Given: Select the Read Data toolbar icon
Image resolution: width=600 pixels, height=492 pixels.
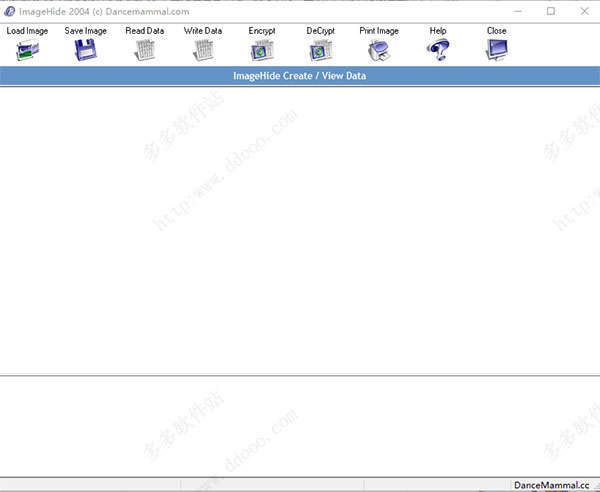Looking at the screenshot, I should pyautogui.click(x=145, y=50).
